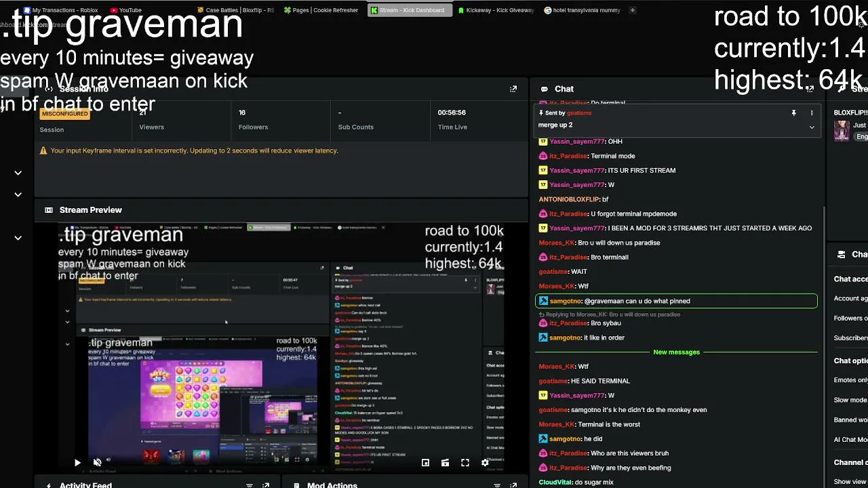Screen dimensions: 868x488
Task: Expand the third sidebar chevron
Action: [18, 238]
